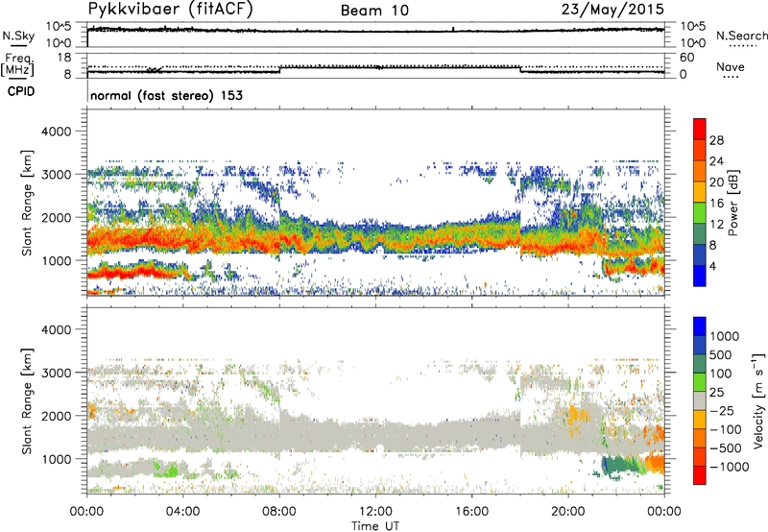This screenshot has width=768, height=532.
Task: Click the "18" tick on frequency axis
Action: point(64,58)
